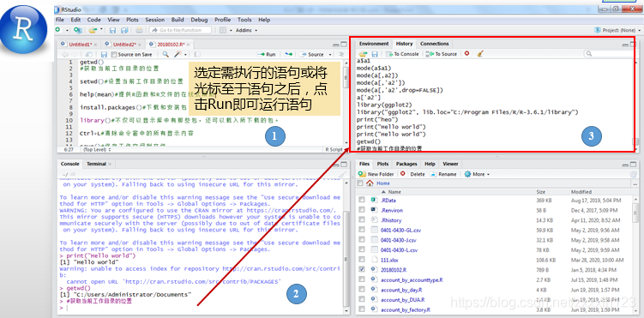
Task: Open the Project (None) dropdown
Action: 617,30
